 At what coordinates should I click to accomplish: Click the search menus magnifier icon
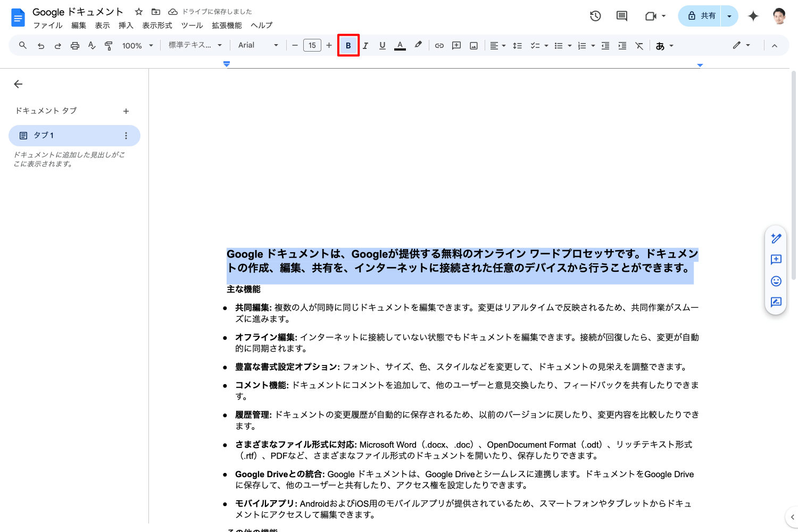[23, 46]
